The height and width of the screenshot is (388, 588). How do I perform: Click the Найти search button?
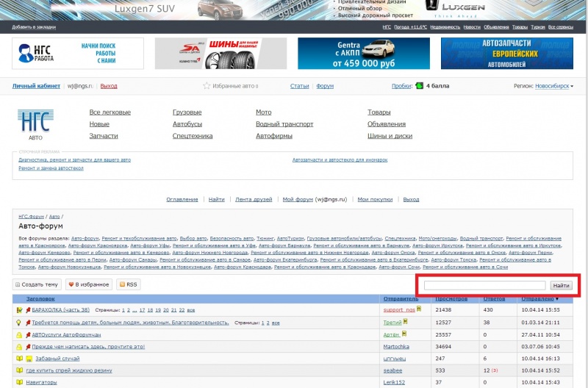coord(562,285)
